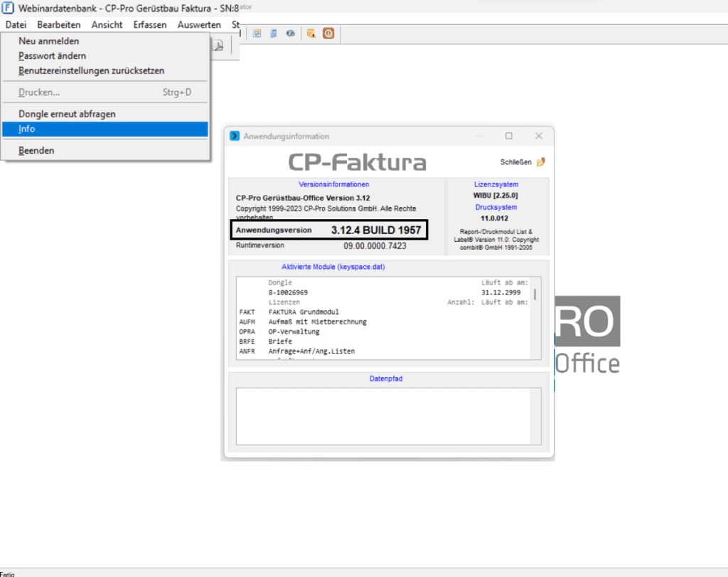Click the Runtimeversion value 09.00.0000.7423
This screenshot has height=577, width=728.
tap(375, 245)
